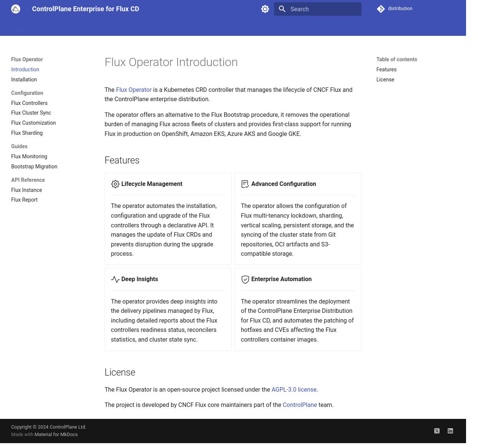Click the search magnifier icon
This screenshot has width=478, height=448.
pos(282,9)
